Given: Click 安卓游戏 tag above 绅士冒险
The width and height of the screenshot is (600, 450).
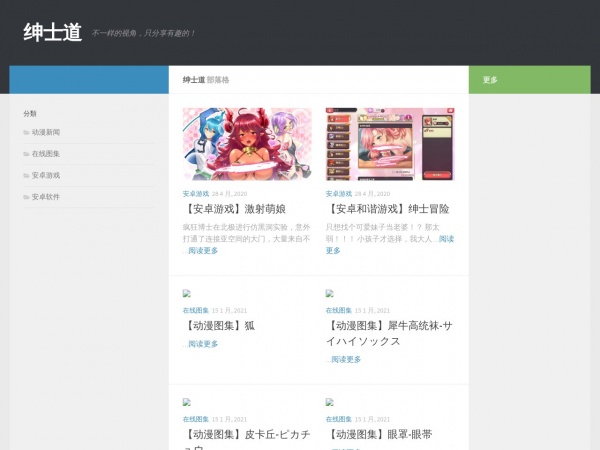Looking at the screenshot, I should click(339, 194).
